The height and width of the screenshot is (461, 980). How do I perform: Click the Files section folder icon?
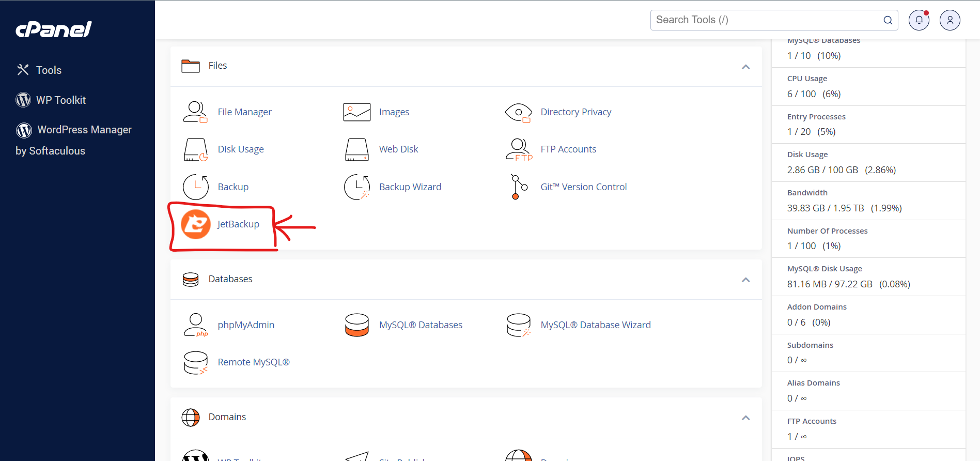(x=191, y=66)
